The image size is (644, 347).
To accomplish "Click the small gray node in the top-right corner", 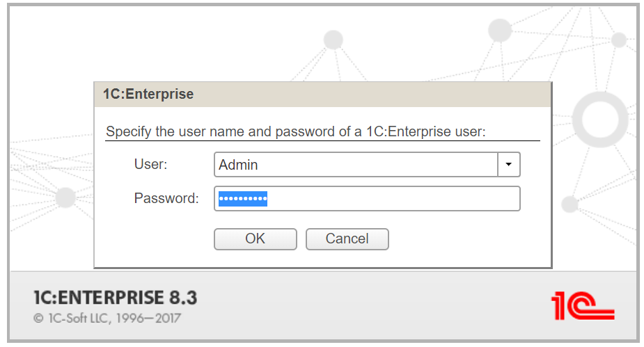I will tap(618, 40).
